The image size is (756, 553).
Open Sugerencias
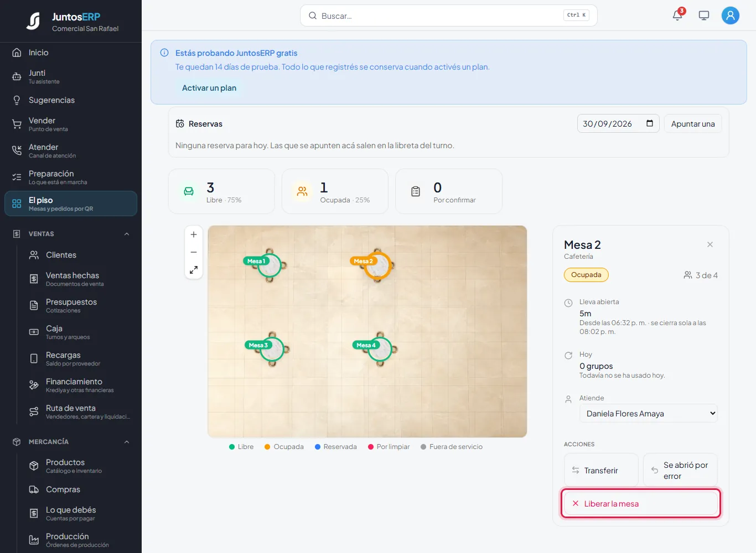pos(71,100)
